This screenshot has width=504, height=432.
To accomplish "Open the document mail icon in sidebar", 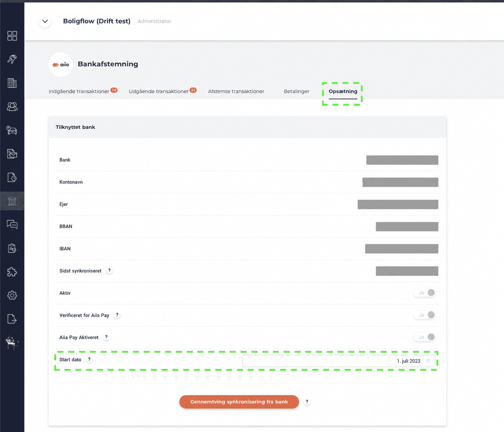I will (12, 154).
